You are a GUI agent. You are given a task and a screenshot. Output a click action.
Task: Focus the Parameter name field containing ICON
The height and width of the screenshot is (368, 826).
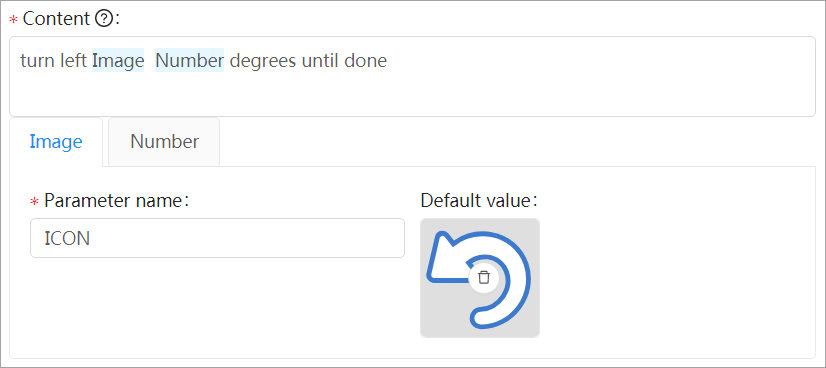(x=217, y=238)
